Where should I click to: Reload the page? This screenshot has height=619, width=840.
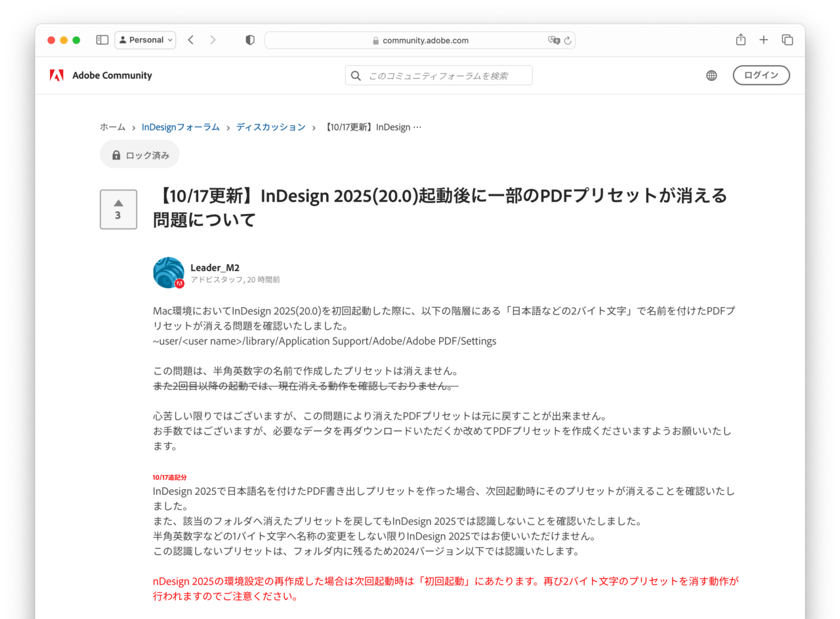coord(568,40)
